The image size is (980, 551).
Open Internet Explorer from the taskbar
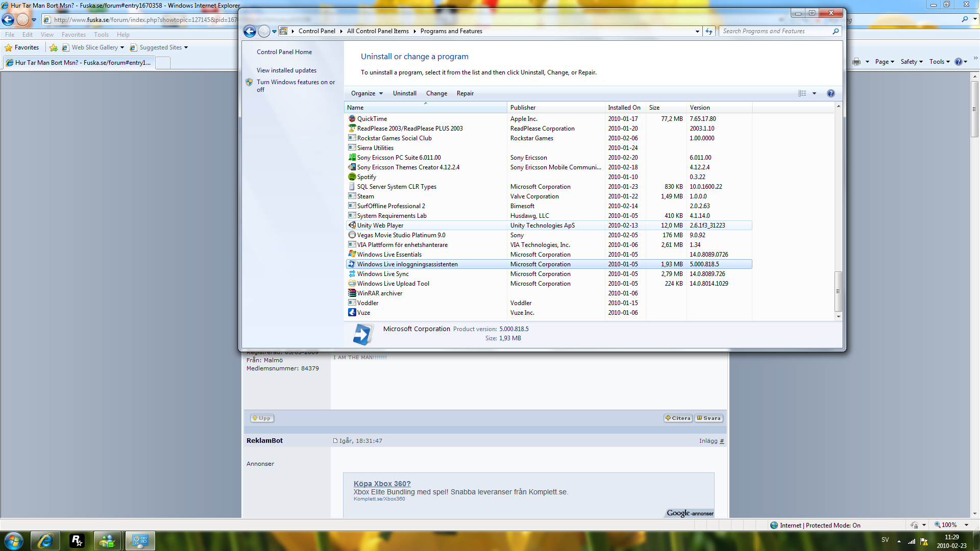45,541
